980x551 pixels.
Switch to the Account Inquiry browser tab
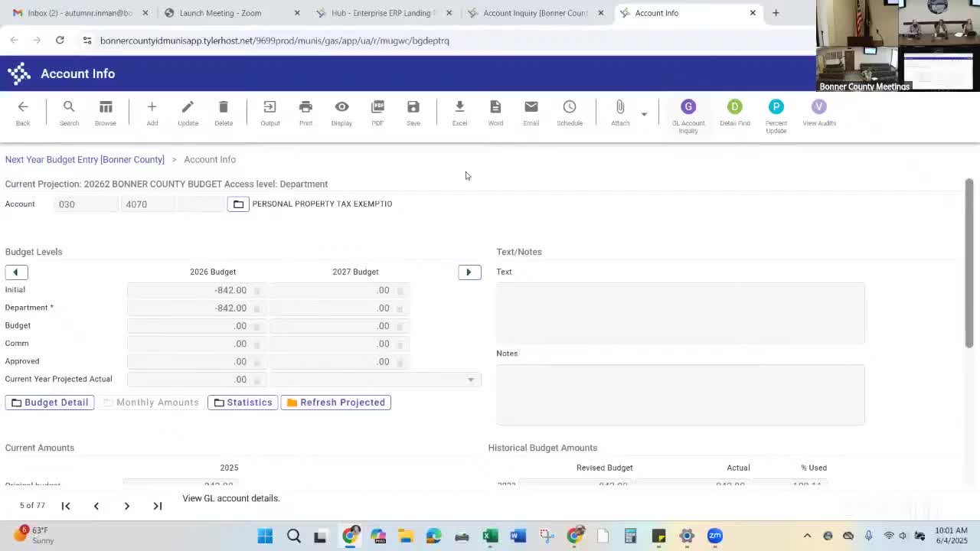tap(535, 13)
